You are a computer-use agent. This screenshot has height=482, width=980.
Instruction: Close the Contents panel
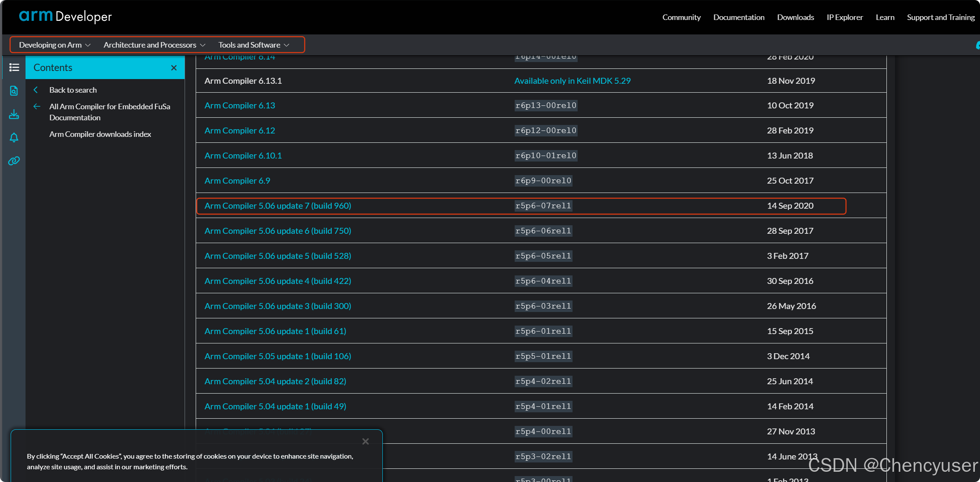(x=174, y=68)
